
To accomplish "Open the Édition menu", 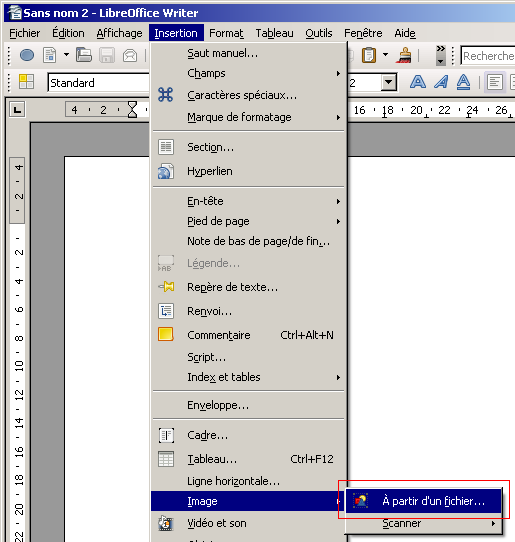I will (x=68, y=33).
